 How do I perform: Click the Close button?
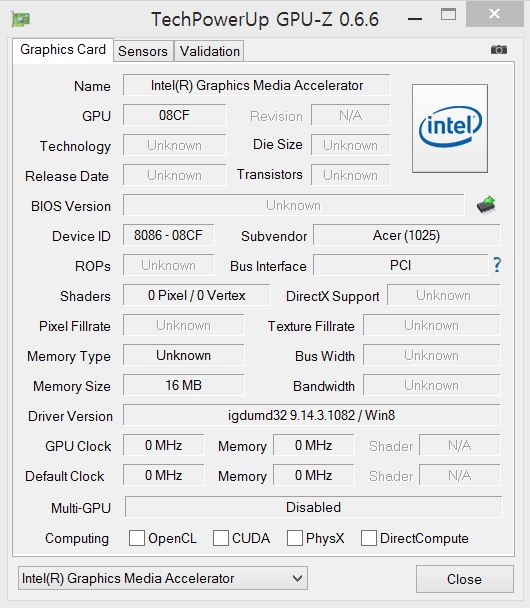click(x=464, y=579)
